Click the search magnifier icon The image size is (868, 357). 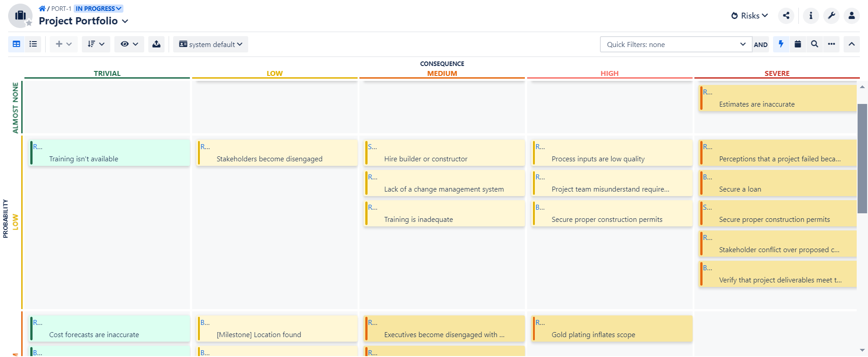click(814, 44)
